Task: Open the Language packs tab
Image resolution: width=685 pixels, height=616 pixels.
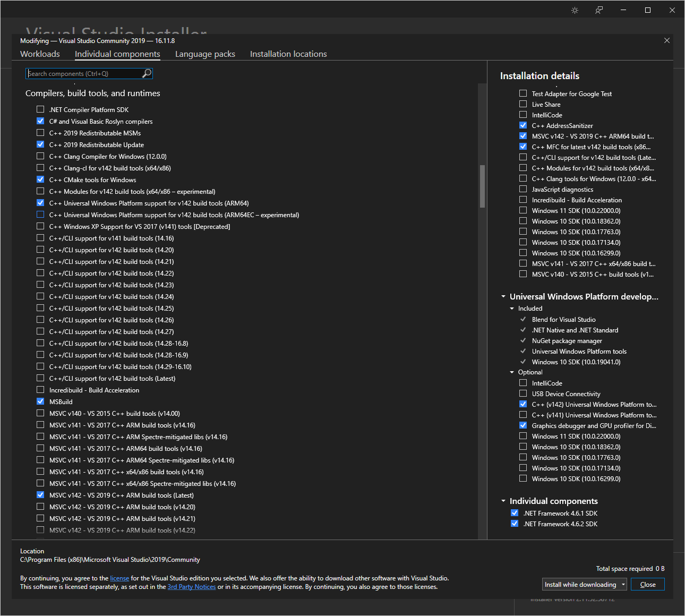Action: coord(205,54)
